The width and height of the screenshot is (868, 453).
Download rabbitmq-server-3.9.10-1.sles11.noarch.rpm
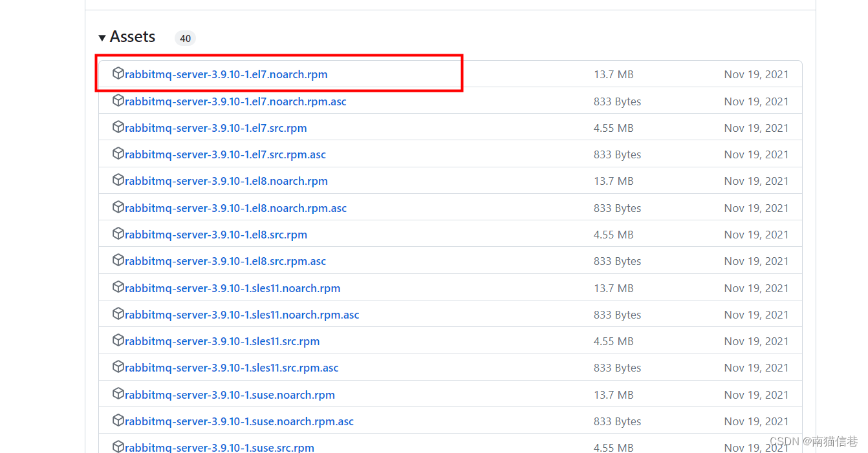coord(232,288)
